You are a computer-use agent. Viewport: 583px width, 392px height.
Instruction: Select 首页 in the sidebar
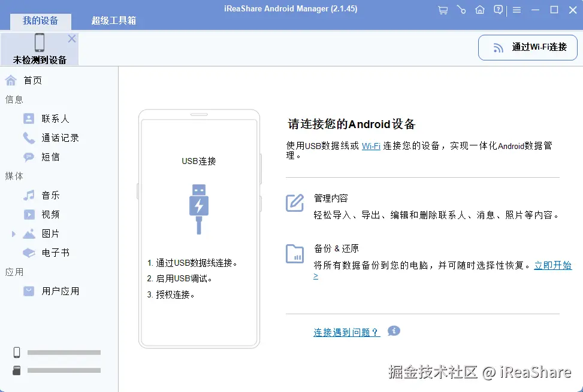(x=33, y=80)
